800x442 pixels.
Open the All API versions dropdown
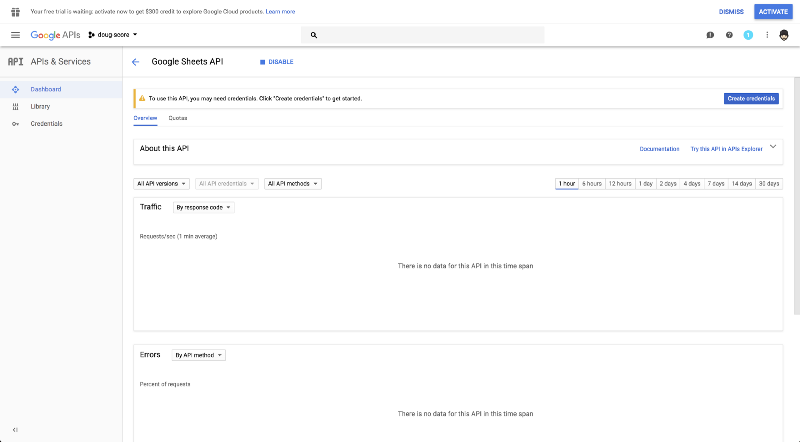tap(161, 184)
